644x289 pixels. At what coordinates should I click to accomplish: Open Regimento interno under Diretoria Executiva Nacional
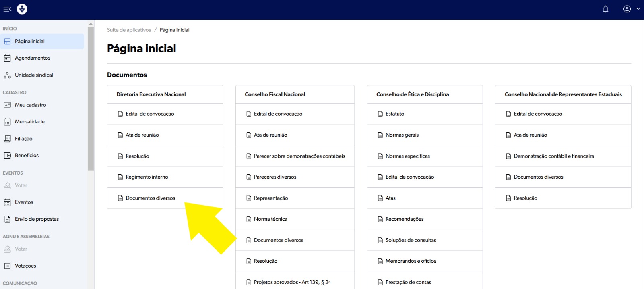pos(147,177)
